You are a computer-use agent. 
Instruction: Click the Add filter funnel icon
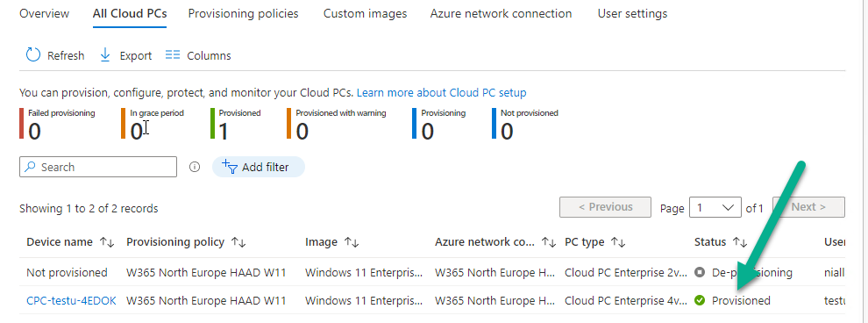click(229, 166)
